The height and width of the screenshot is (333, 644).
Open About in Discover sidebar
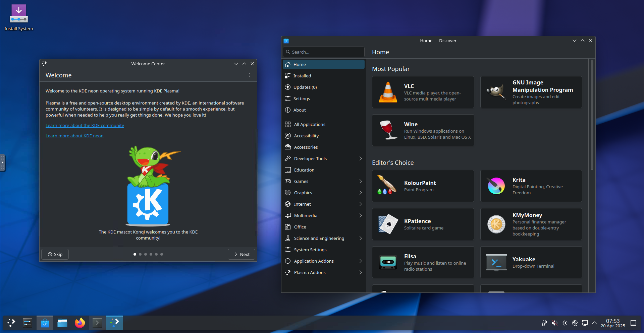point(324,110)
